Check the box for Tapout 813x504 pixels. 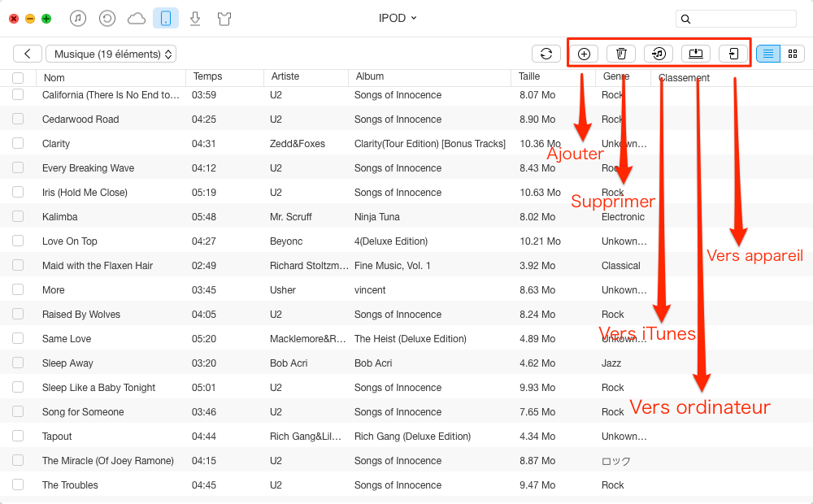pyautogui.click(x=18, y=436)
